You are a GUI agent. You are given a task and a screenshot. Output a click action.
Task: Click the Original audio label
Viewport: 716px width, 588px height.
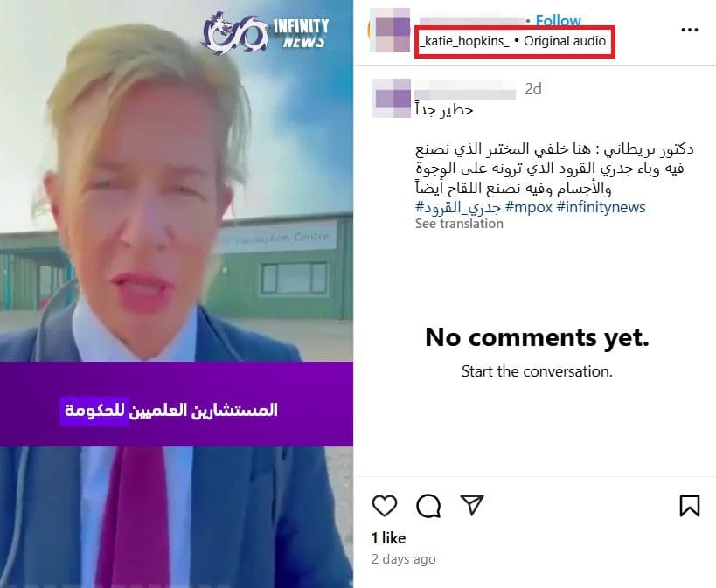[565, 41]
